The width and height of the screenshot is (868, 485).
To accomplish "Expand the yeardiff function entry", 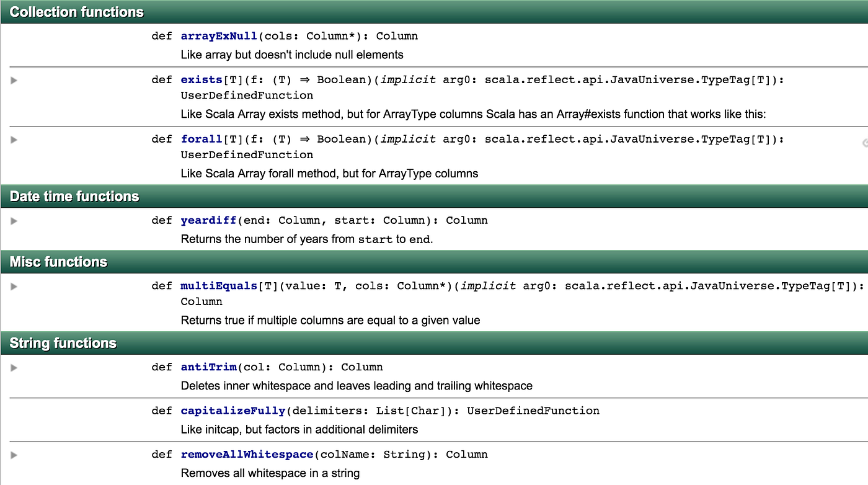I will 13,221.
